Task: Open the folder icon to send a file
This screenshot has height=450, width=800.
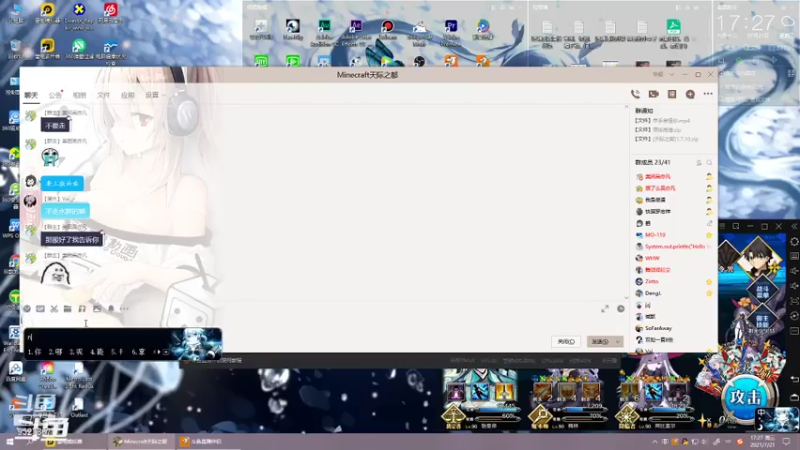Action: point(68,309)
